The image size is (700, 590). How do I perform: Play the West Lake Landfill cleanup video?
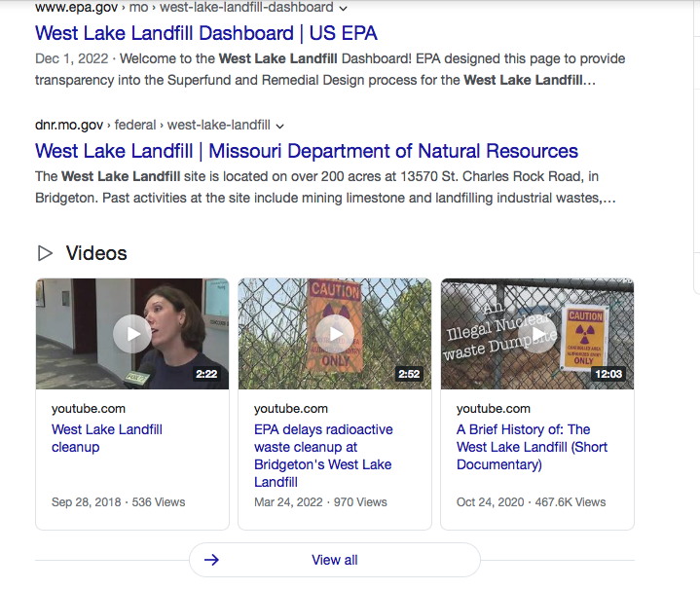coord(132,334)
